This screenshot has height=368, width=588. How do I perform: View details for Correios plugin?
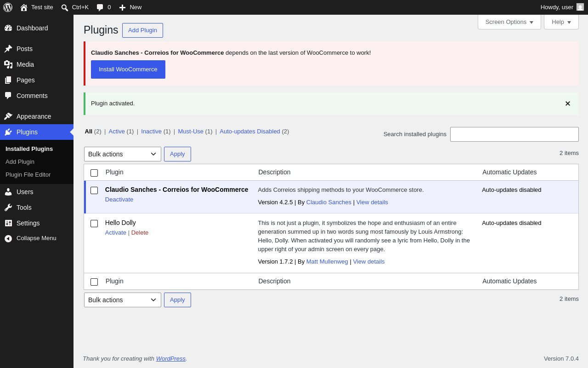pos(372,202)
